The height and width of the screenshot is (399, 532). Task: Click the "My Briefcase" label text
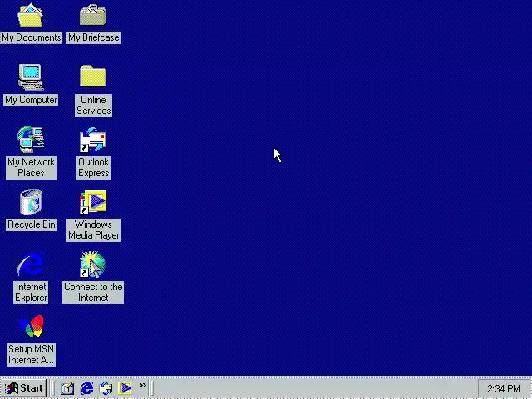pos(94,37)
